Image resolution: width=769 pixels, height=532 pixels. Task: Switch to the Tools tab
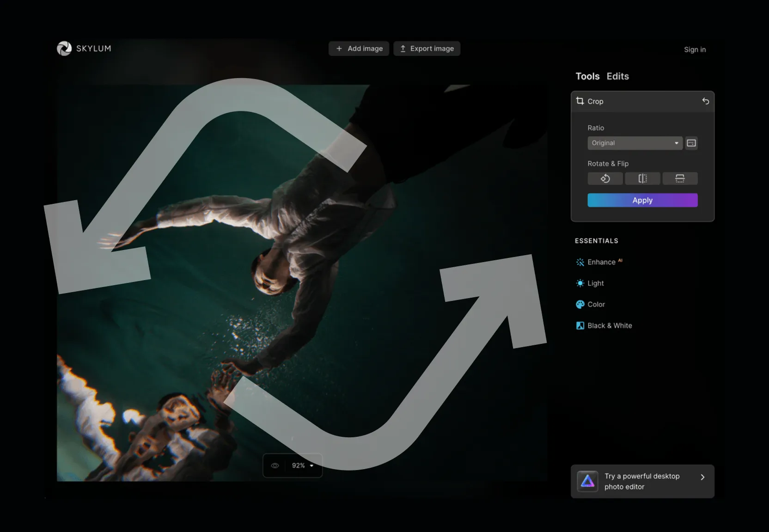pyautogui.click(x=587, y=76)
